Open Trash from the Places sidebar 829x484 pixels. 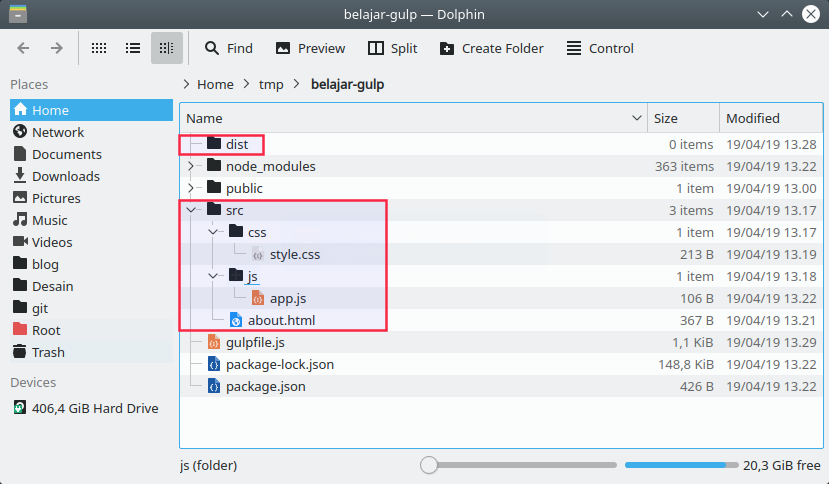pyautogui.click(x=48, y=352)
